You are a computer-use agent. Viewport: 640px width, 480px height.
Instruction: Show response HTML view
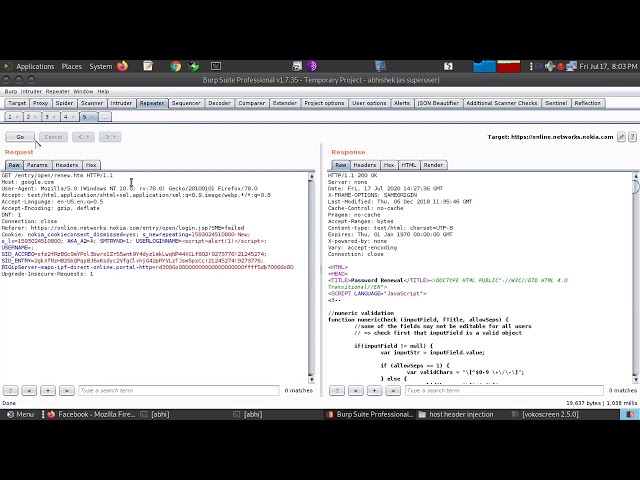tap(409, 165)
